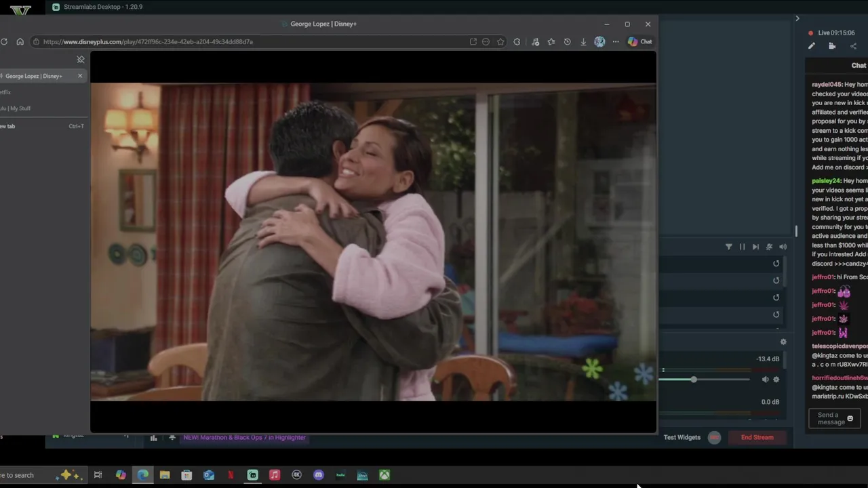Unpin the vertical tabs pane
The image size is (868, 488).
click(81, 60)
